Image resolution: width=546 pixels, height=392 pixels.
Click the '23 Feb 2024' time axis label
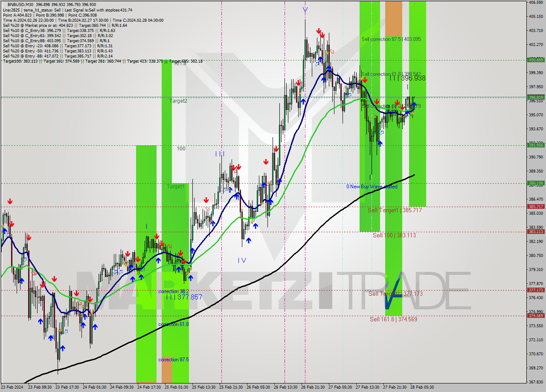coord(12,387)
